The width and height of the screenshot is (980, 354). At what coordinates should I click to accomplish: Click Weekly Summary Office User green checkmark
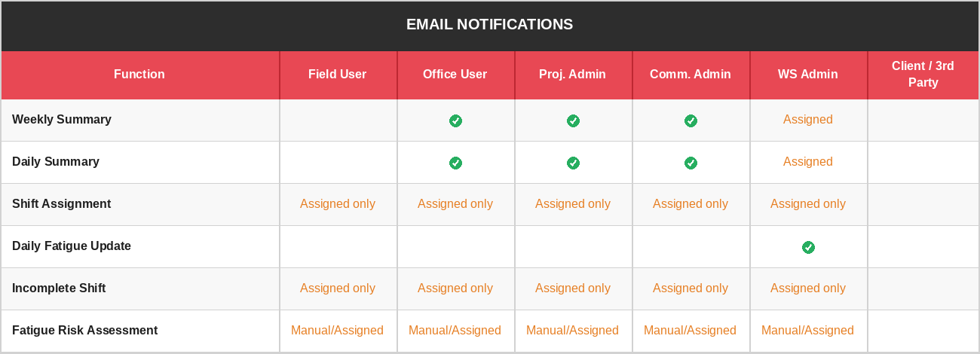click(x=455, y=121)
